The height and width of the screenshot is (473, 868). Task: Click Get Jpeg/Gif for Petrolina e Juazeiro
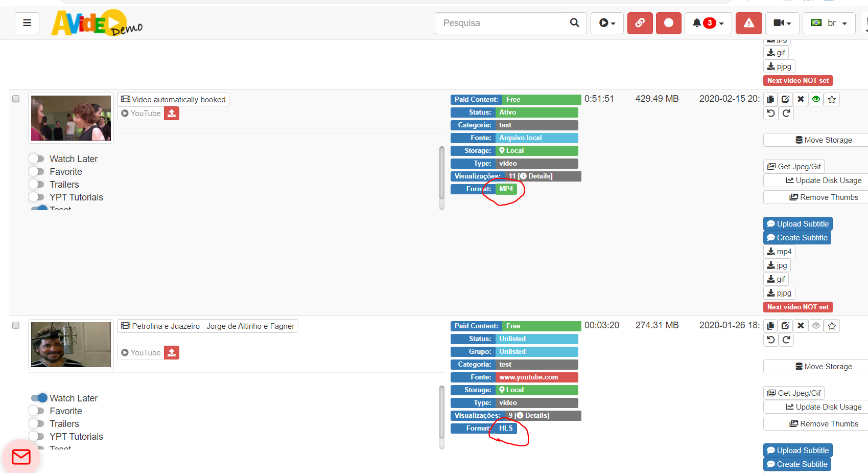(794, 393)
